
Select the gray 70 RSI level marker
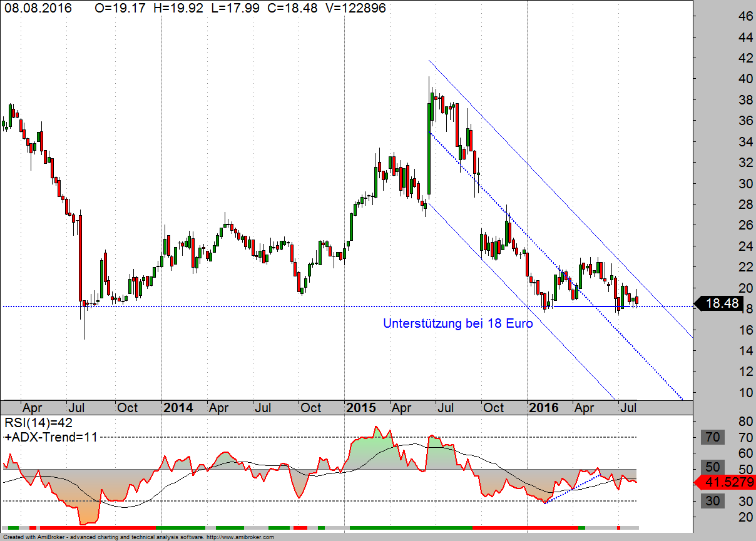(713, 437)
